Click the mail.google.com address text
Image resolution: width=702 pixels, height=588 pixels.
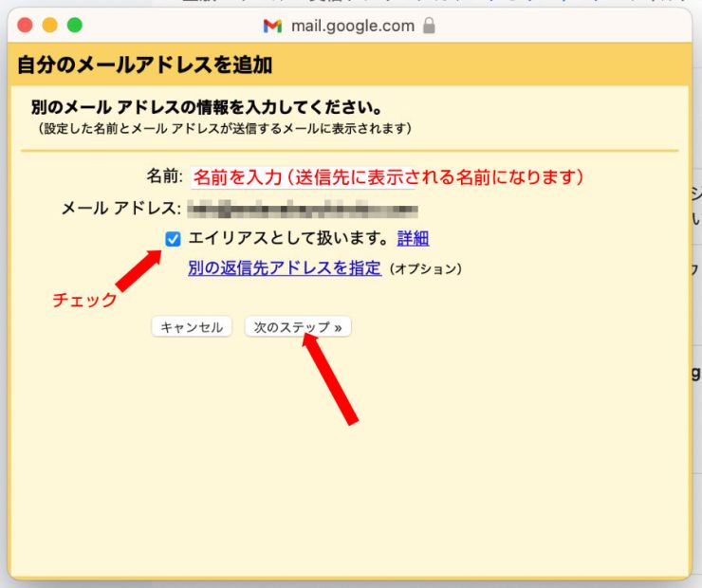click(351, 26)
